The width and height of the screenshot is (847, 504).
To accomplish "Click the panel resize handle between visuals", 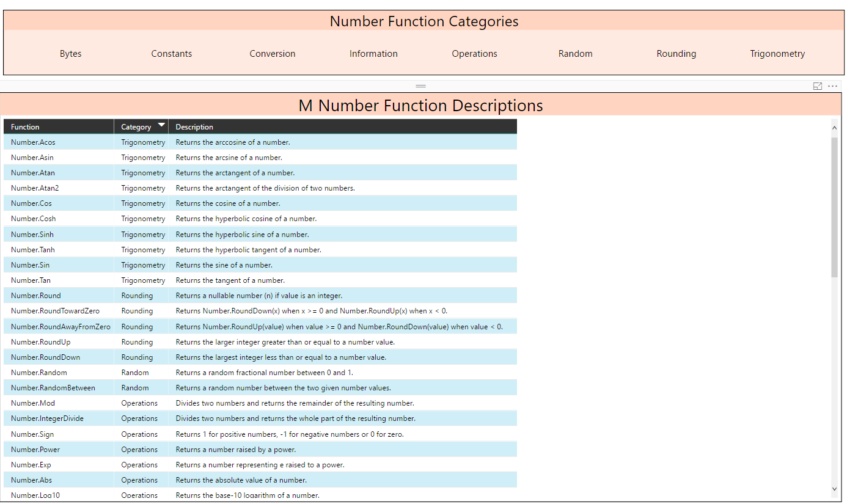I will 420,86.
